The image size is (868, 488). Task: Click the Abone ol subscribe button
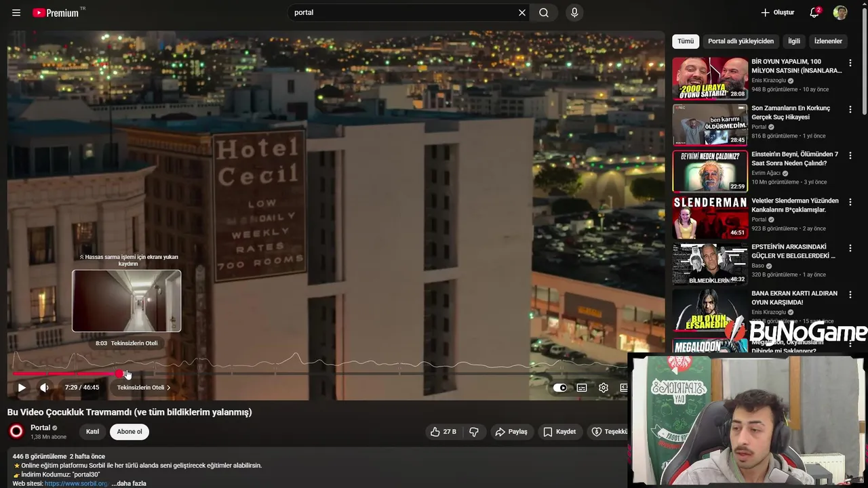[x=130, y=432]
